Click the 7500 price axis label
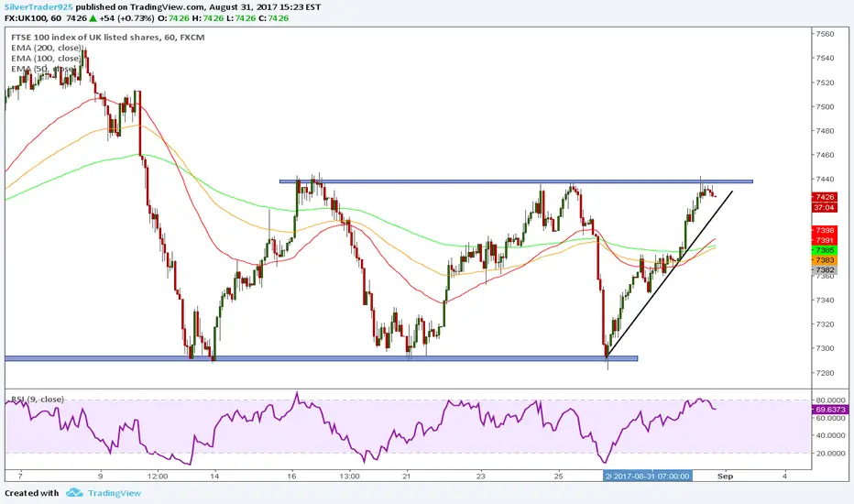Screen dimensions: 854x504 (x=825, y=107)
